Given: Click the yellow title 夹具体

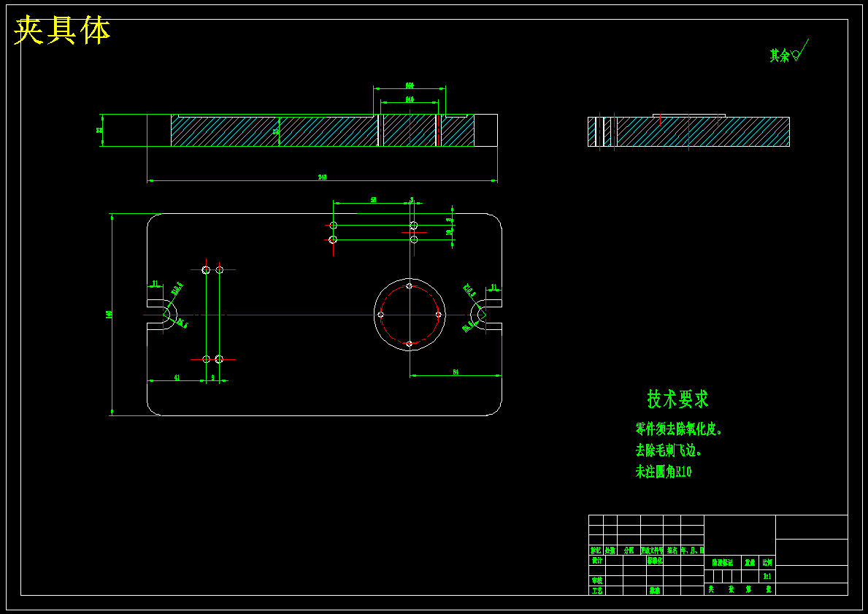Looking at the screenshot, I should pos(62,31).
